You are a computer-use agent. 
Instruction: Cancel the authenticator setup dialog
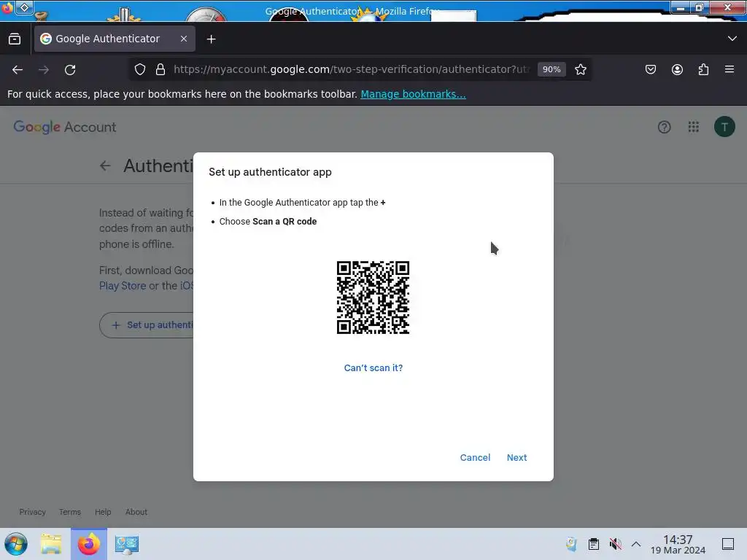tap(475, 458)
